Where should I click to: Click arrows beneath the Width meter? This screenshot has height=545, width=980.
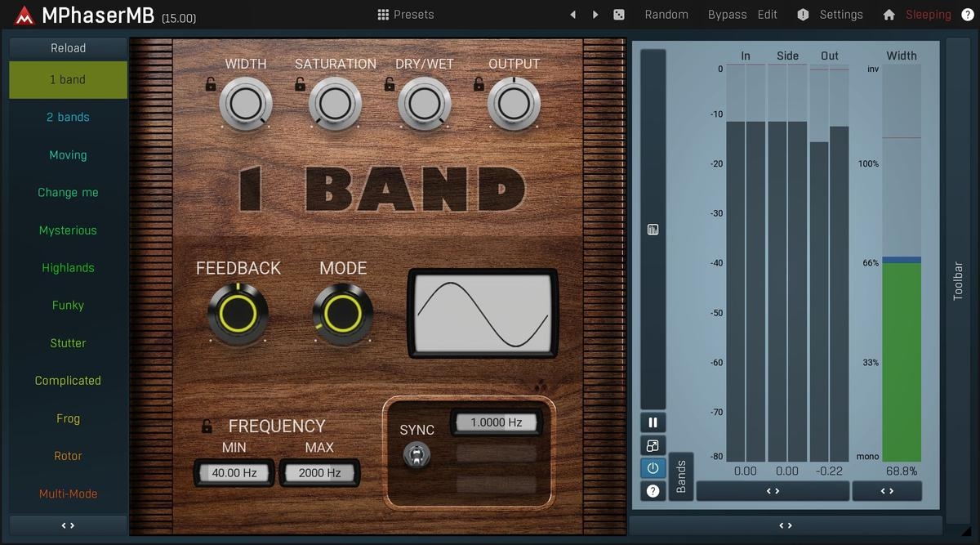(x=886, y=491)
